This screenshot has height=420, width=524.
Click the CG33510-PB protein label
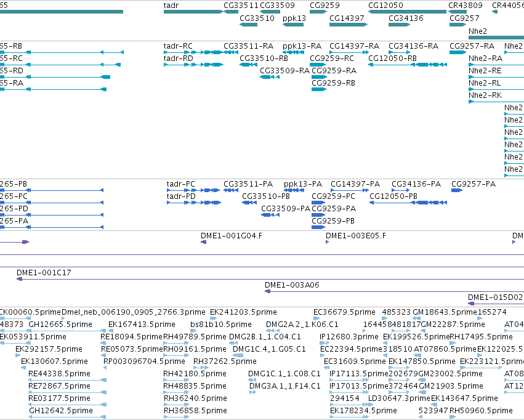(266, 196)
